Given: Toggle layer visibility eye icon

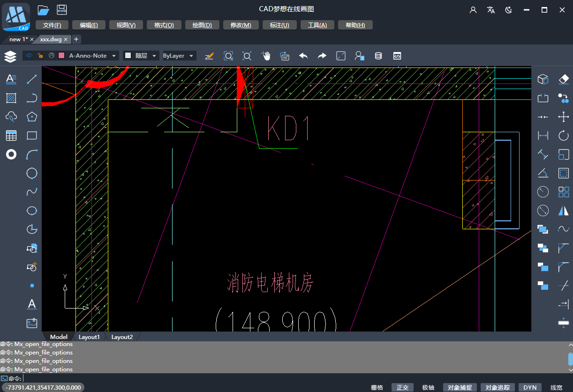Looking at the screenshot, I should [29, 56].
